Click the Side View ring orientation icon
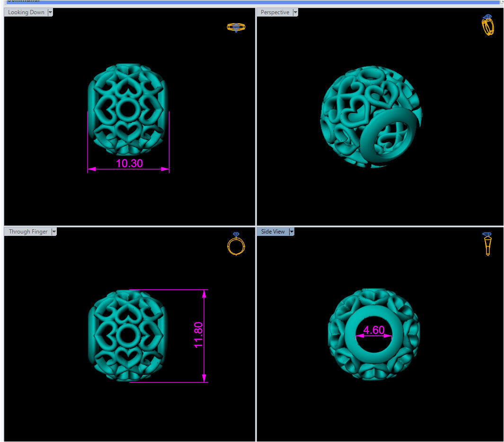 (x=487, y=243)
